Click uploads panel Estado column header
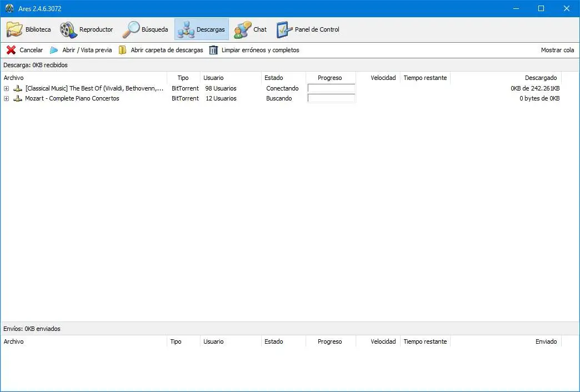580x392 pixels. pos(283,341)
